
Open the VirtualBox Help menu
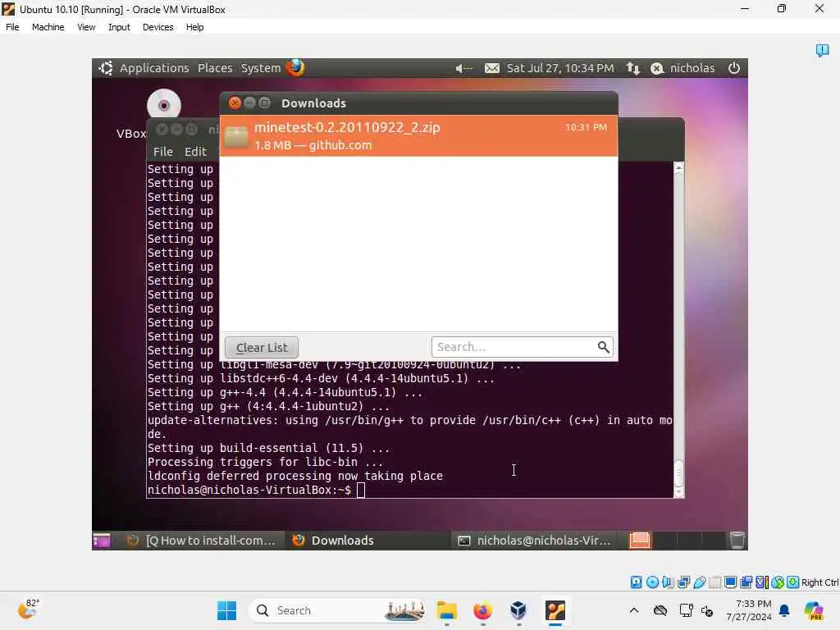coord(194,27)
